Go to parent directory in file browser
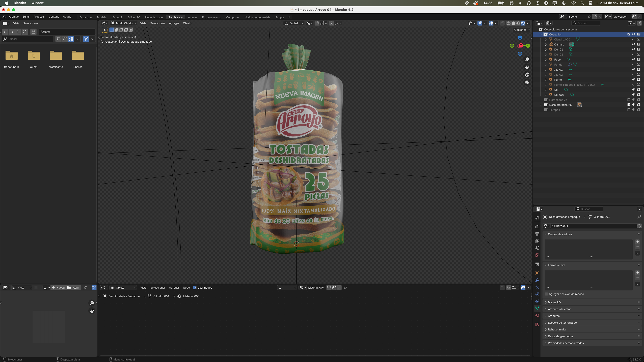The image size is (644, 362). click(x=18, y=32)
